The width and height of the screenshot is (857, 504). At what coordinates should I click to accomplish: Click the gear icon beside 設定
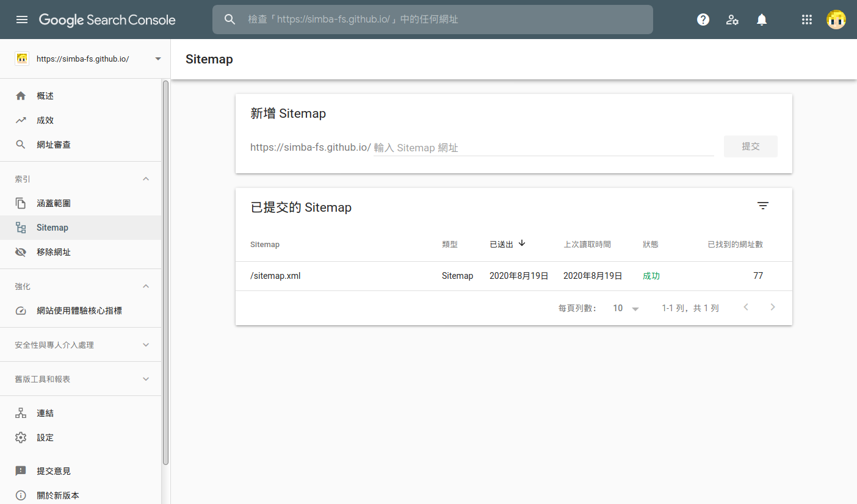(x=21, y=437)
